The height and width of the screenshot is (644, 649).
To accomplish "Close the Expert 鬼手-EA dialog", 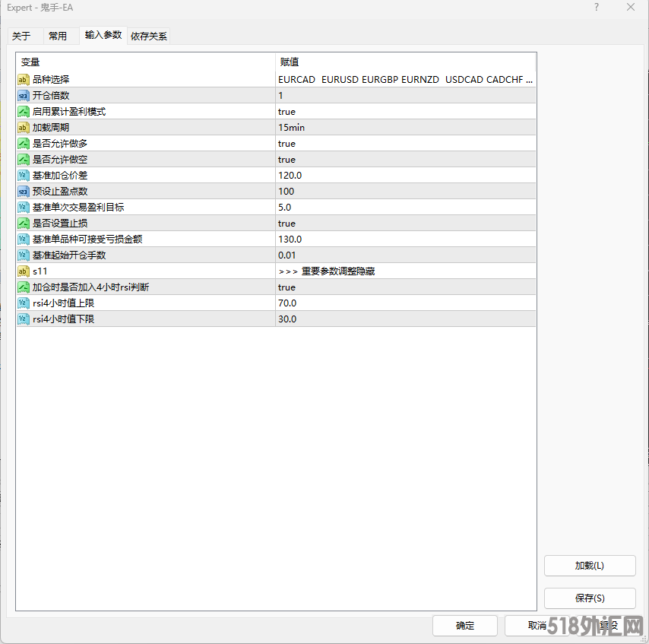I will pyautogui.click(x=630, y=8).
